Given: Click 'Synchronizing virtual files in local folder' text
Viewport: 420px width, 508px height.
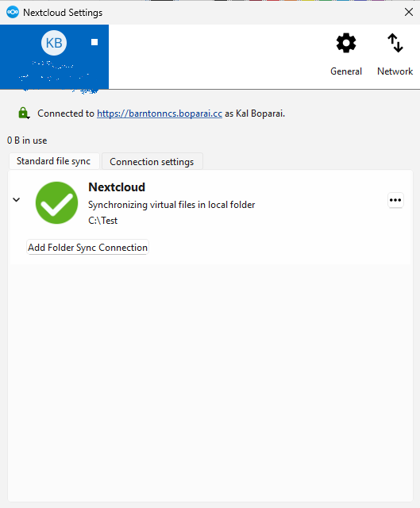Looking at the screenshot, I should pos(171,205).
